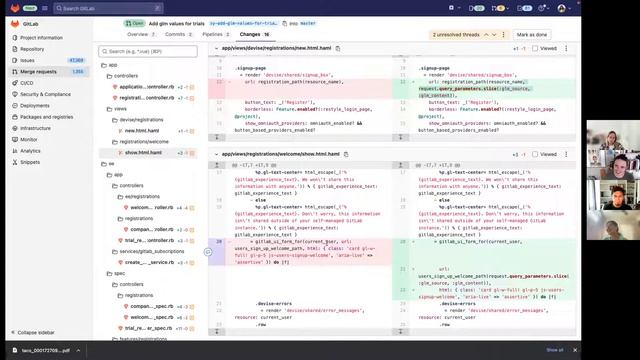Viewport: 640px width, 360px height.
Task: Collapse new.html.haml diff file chevron
Action: pyautogui.click(x=216, y=48)
